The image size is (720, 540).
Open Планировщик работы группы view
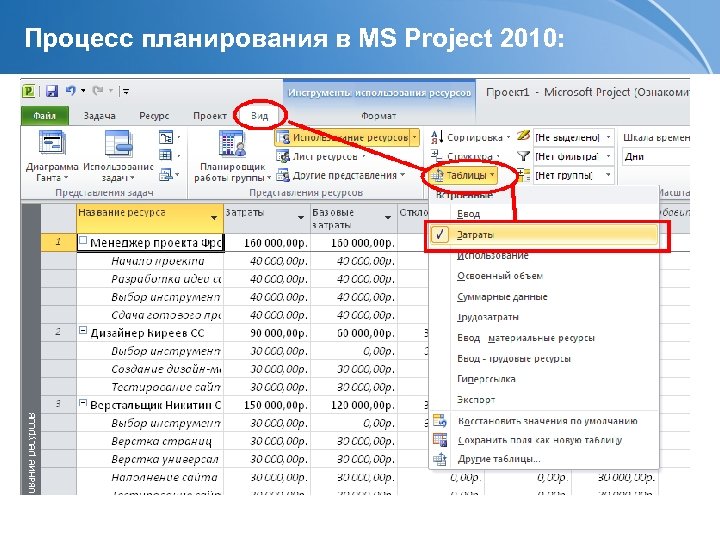coord(232,156)
